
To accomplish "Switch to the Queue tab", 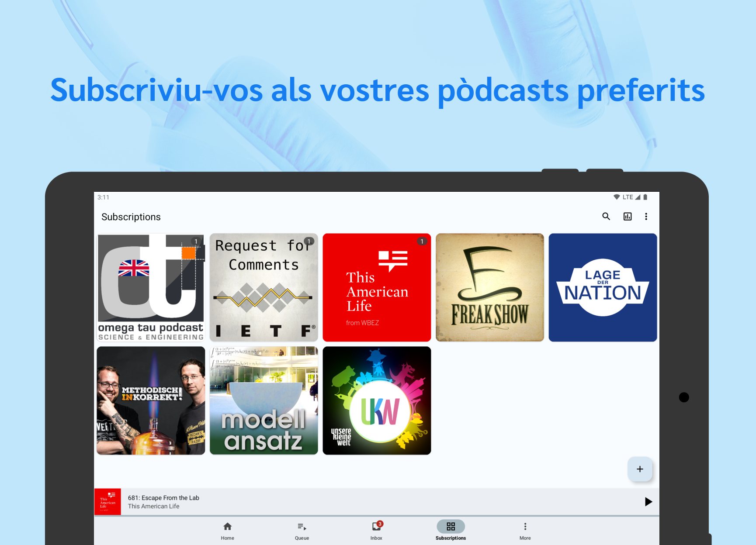I will 302,531.
